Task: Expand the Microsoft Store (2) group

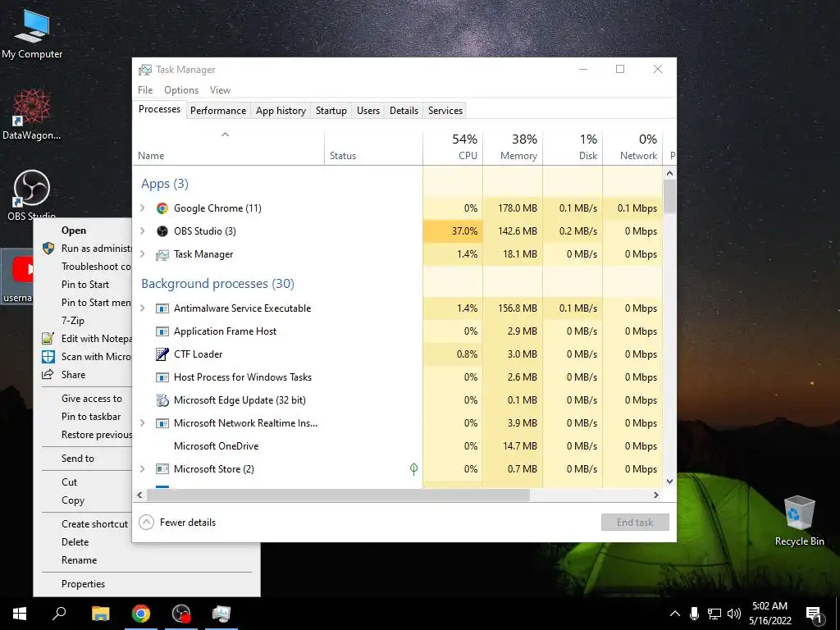Action: 143,468
